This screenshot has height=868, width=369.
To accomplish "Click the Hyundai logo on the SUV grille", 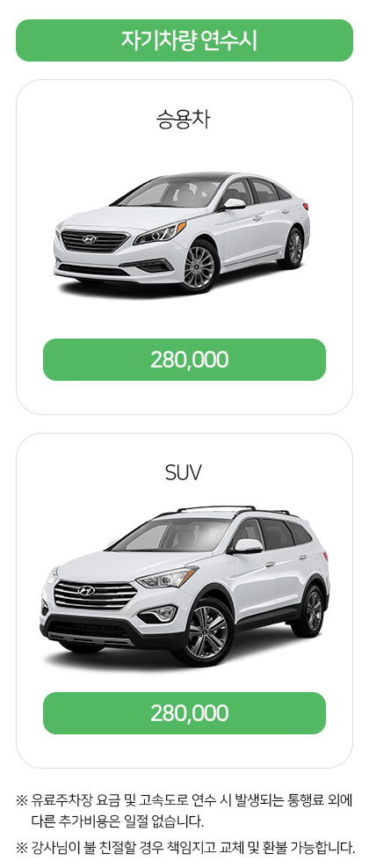I will click(86, 591).
